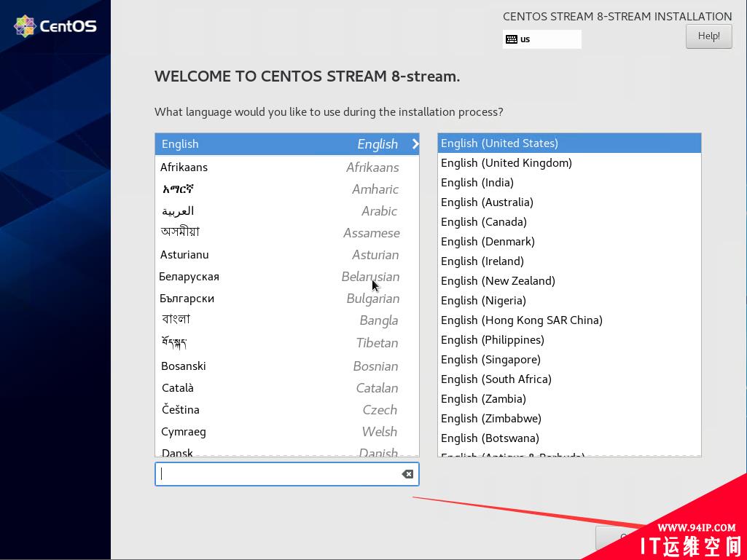Select Čeština language row

[287, 409]
